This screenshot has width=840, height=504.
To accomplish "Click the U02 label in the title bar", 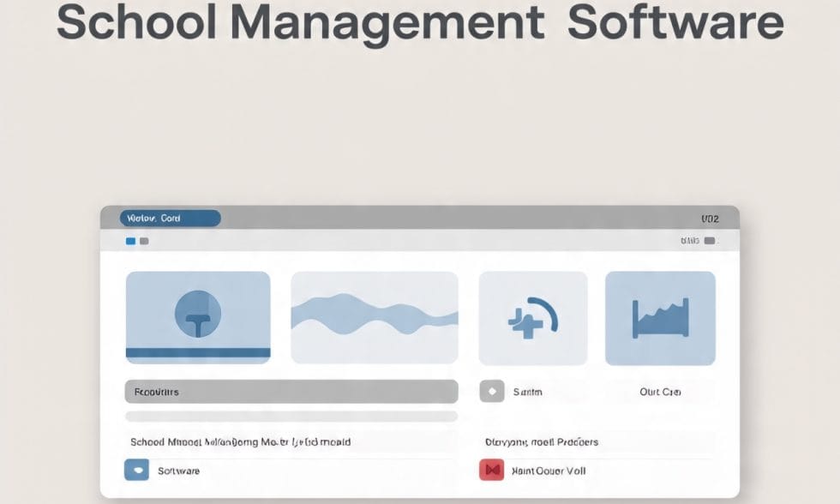I will tap(710, 219).
